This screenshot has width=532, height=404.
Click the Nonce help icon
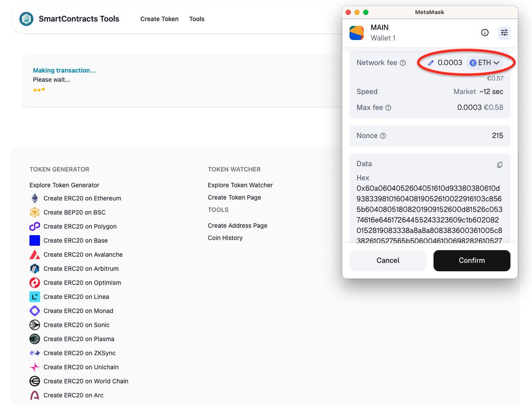tap(383, 136)
